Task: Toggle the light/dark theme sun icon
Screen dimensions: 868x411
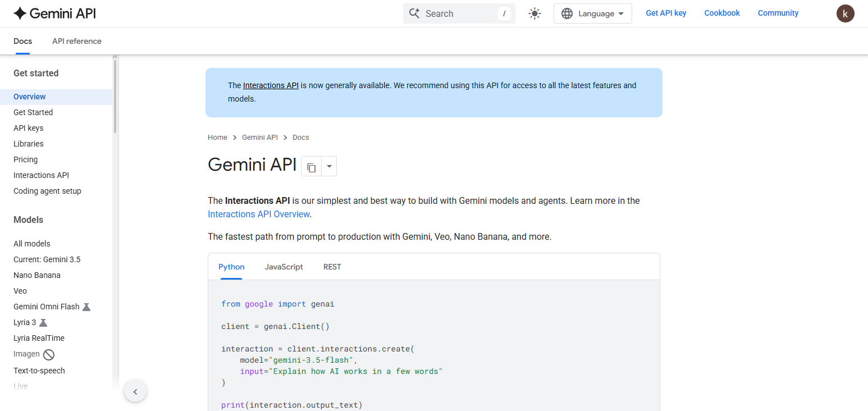Action: click(x=534, y=13)
